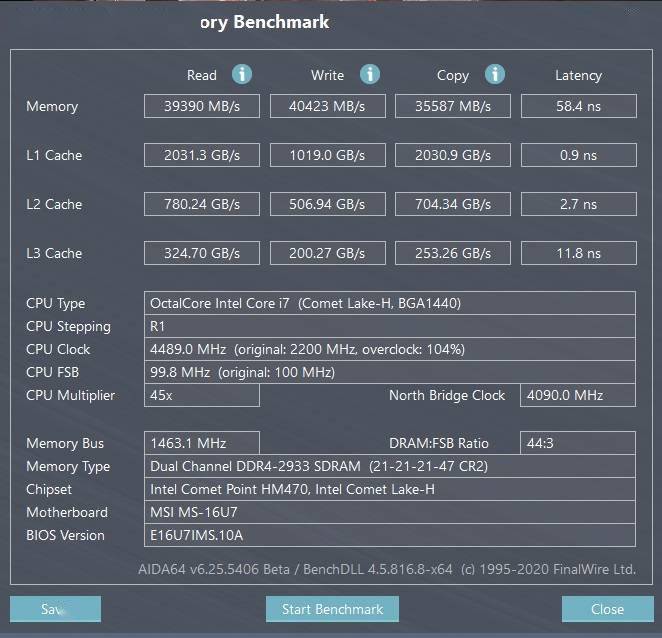Click the Save button
Image resolution: width=662 pixels, height=638 pixels.
[x=55, y=609]
